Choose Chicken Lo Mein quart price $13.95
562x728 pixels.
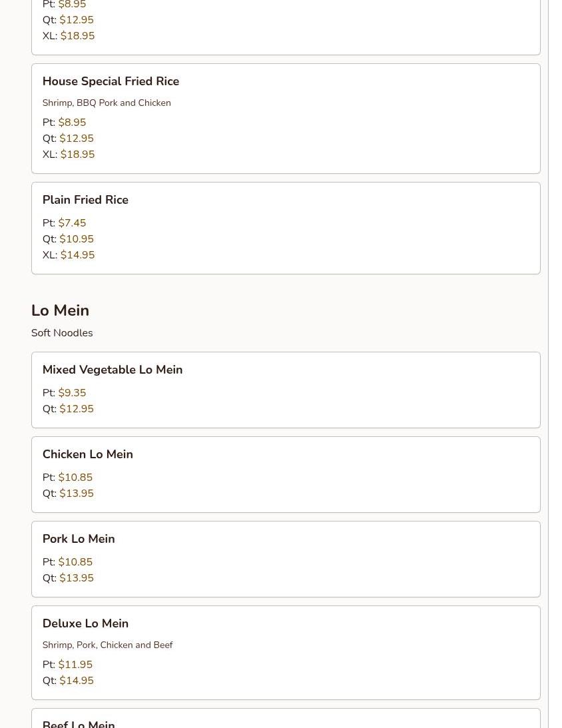pos(77,494)
